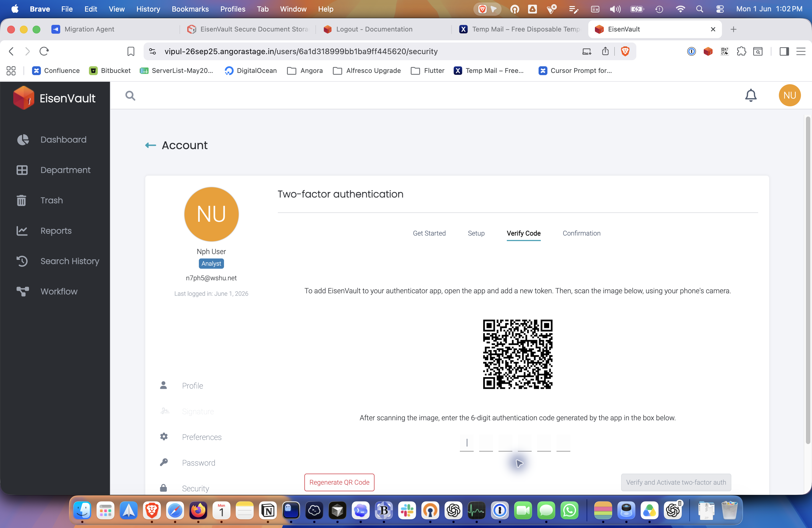Viewport: 812px width, 528px height.
Task: Open the NU user avatar menu
Action: click(789, 95)
